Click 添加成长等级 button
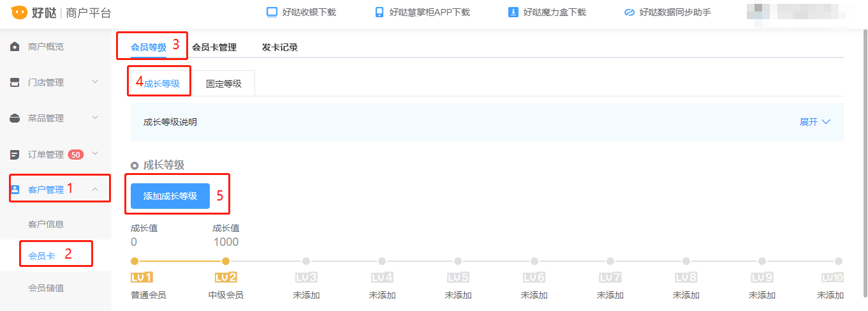868x311 pixels. 170,196
